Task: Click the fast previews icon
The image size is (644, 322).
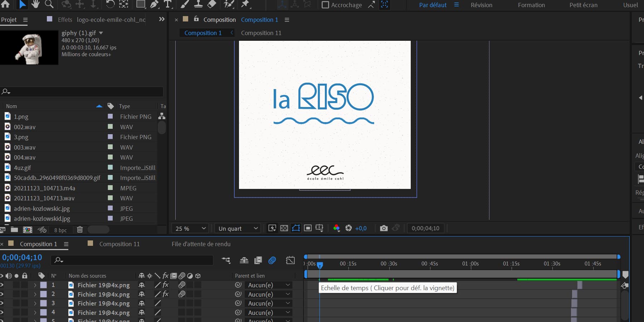Action: [x=272, y=228]
